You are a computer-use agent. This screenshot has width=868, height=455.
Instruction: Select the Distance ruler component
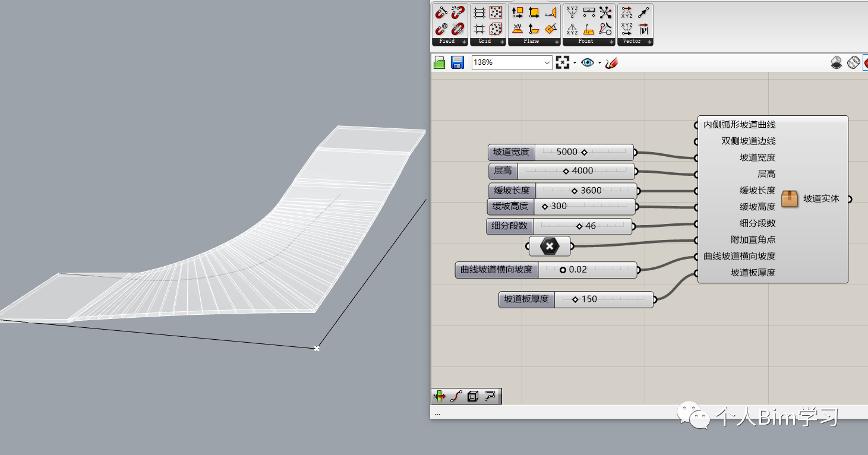589,12
